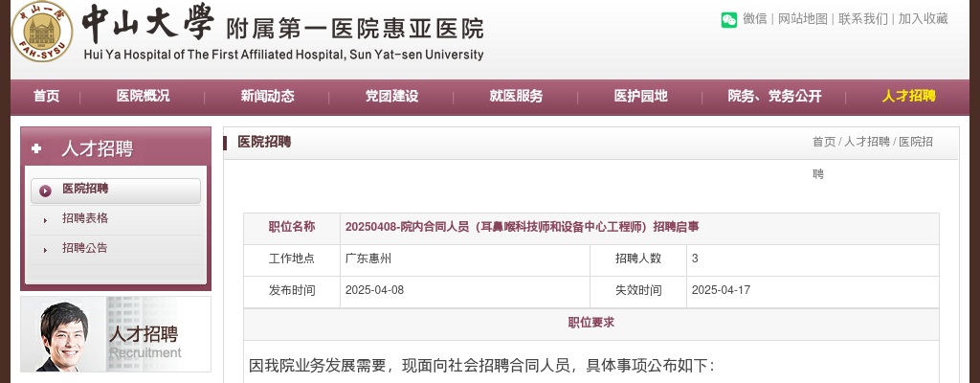This screenshot has width=980, height=383.
Task: Select 党团建设 in navigation bar
Action: (391, 96)
